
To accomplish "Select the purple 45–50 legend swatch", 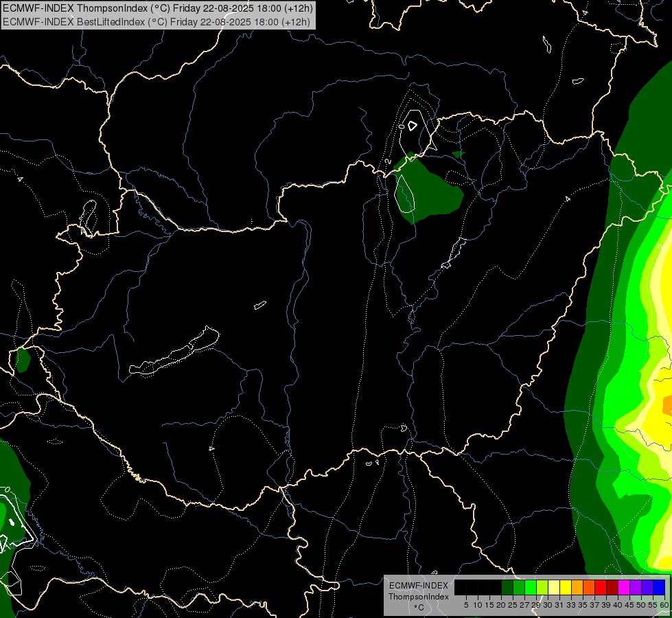I will (x=636, y=587).
